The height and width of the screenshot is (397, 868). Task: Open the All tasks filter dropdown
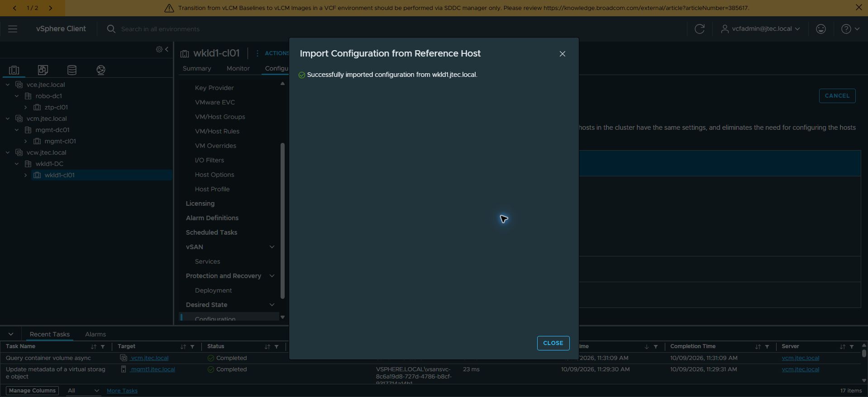click(83, 391)
